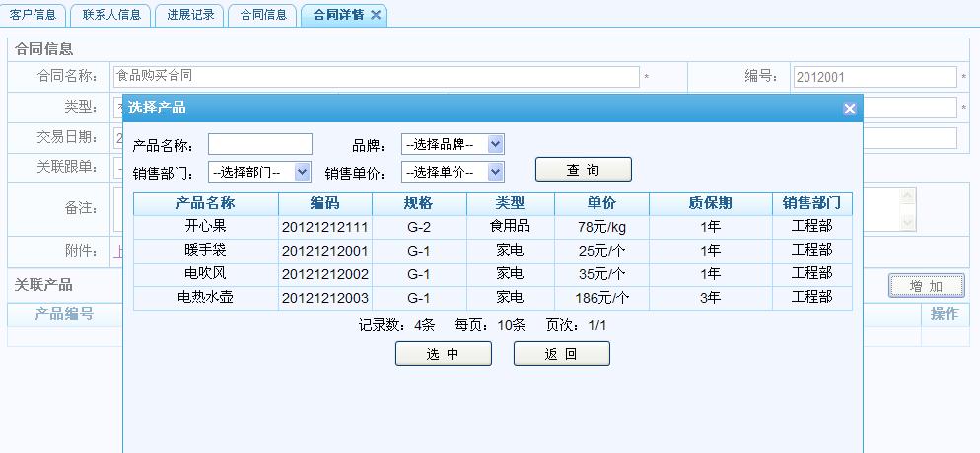Viewport: 980px width, 453px height.
Task: Choose the 电吹风 row in table
Action: tap(205, 273)
